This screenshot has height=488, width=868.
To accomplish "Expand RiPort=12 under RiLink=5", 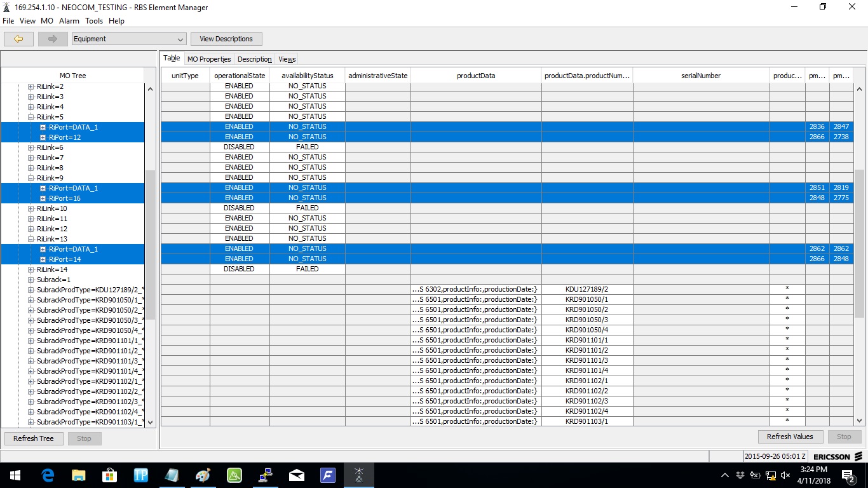I will (43, 137).
